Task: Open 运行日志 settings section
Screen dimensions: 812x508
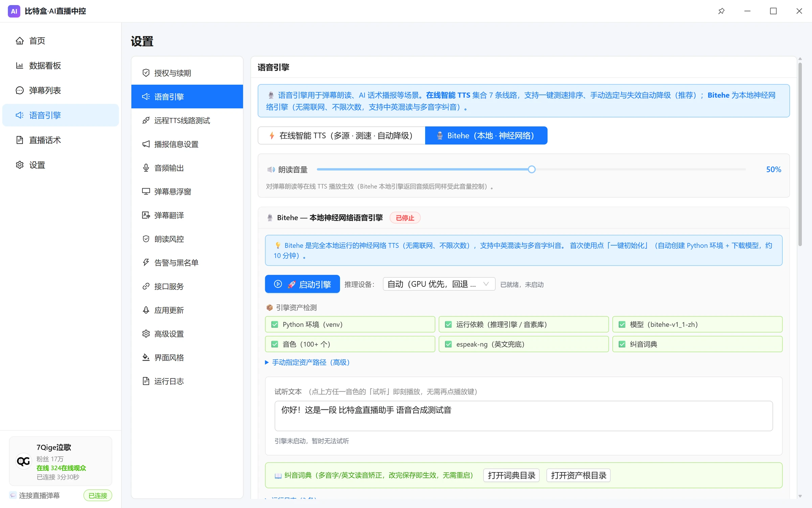Action: [x=187, y=381]
